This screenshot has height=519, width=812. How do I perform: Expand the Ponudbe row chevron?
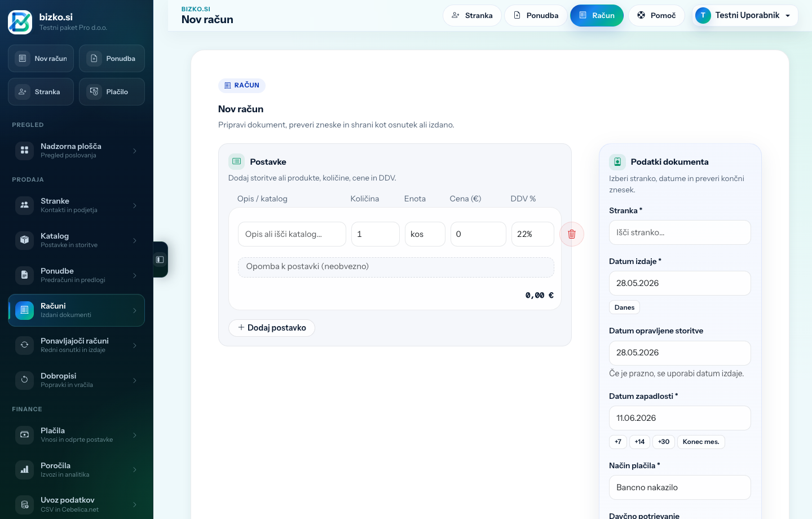click(x=135, y=275)
